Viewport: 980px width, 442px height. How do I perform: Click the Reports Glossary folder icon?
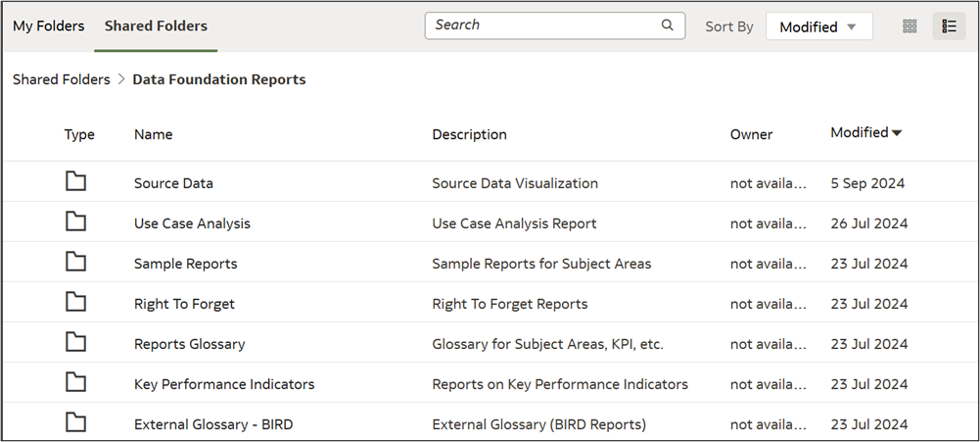pos(75,342)
